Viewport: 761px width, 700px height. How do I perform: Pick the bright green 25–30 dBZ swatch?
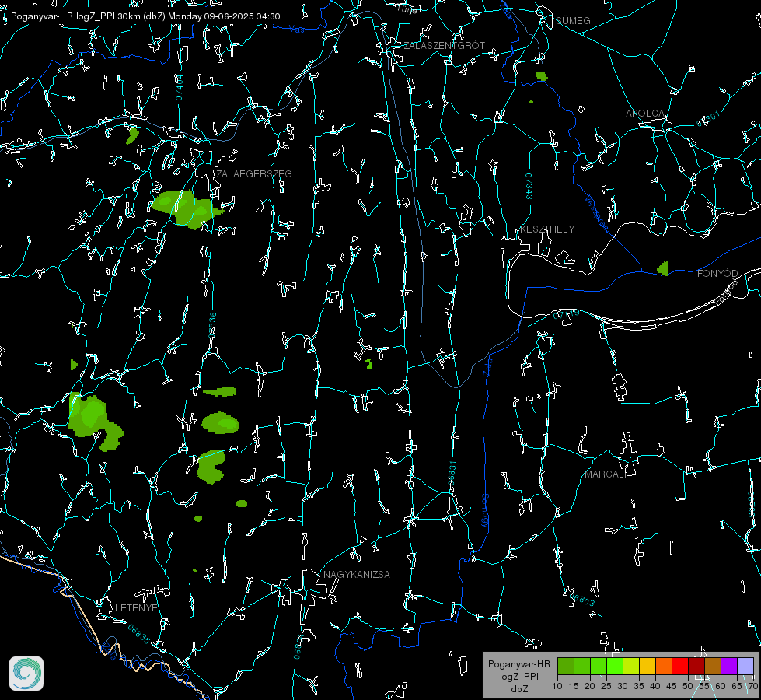(615, 666)
